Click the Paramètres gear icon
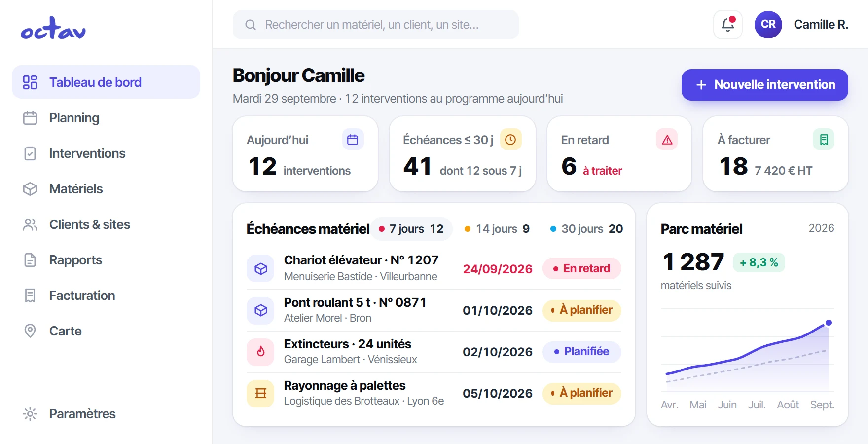Image resolution: width=868 pixels, height=444 pixels. (x=30, y=414)
